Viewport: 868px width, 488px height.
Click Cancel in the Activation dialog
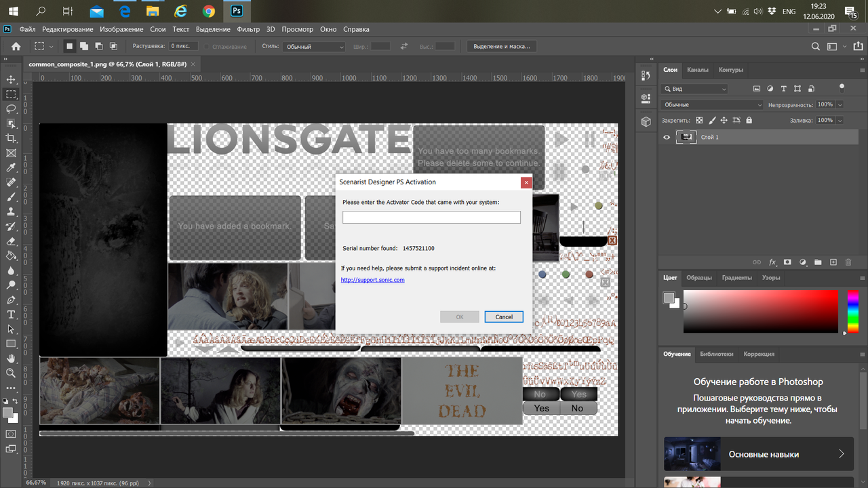pos(504,317)
